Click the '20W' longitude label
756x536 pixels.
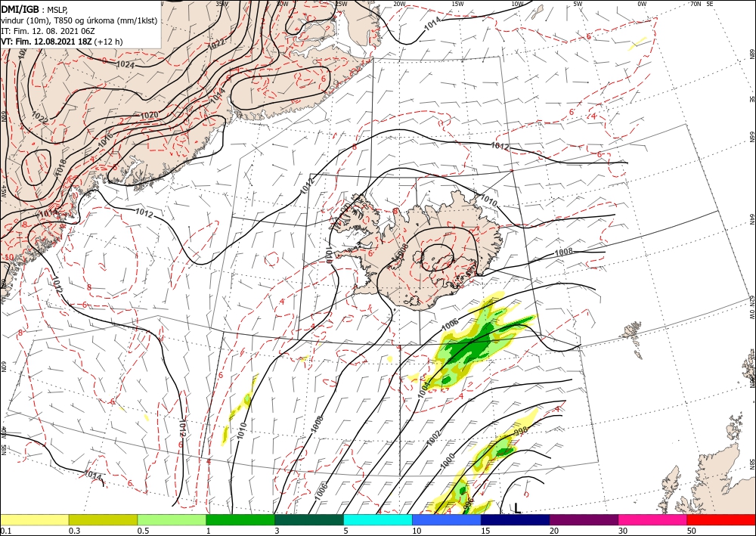point(398,4)
